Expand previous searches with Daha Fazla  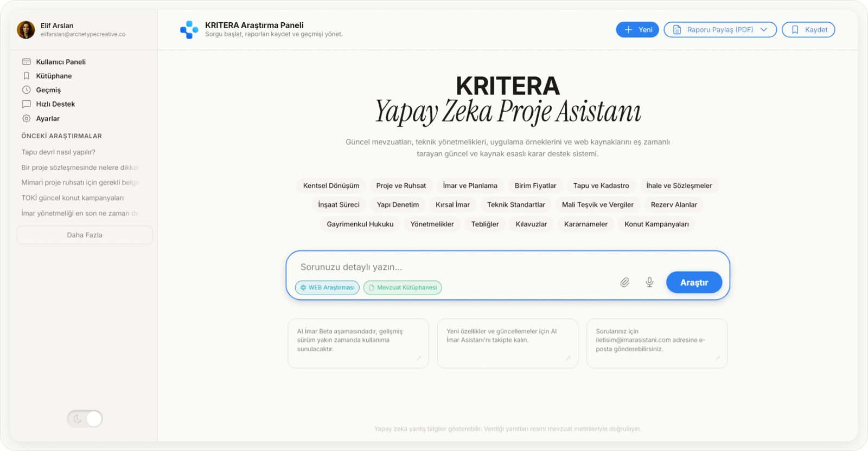click(x=85, y=235)
